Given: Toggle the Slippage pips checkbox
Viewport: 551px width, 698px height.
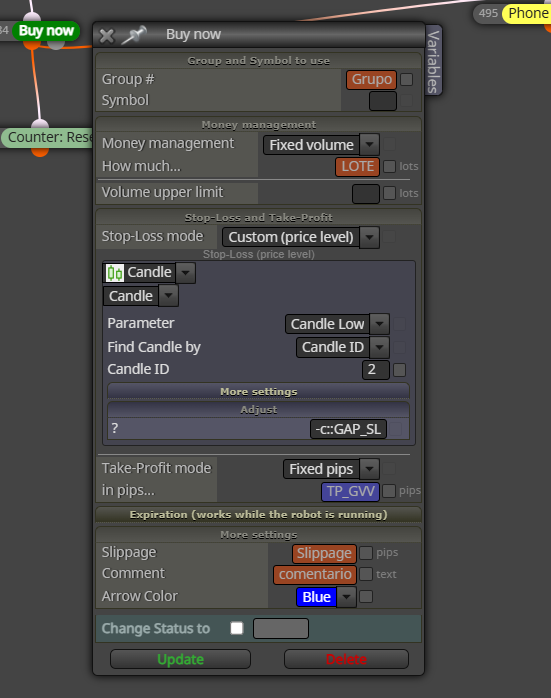Looking at the screenshot, I should [x=366, y=553].
